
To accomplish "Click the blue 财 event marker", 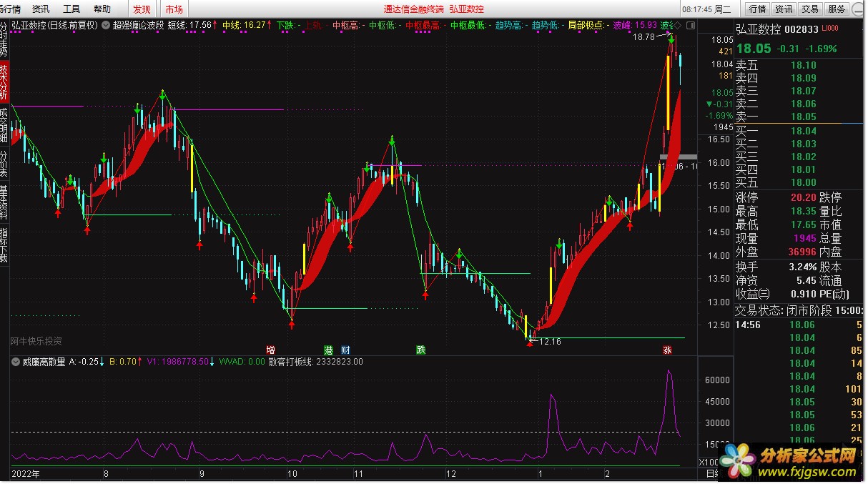I will (345, 350).
